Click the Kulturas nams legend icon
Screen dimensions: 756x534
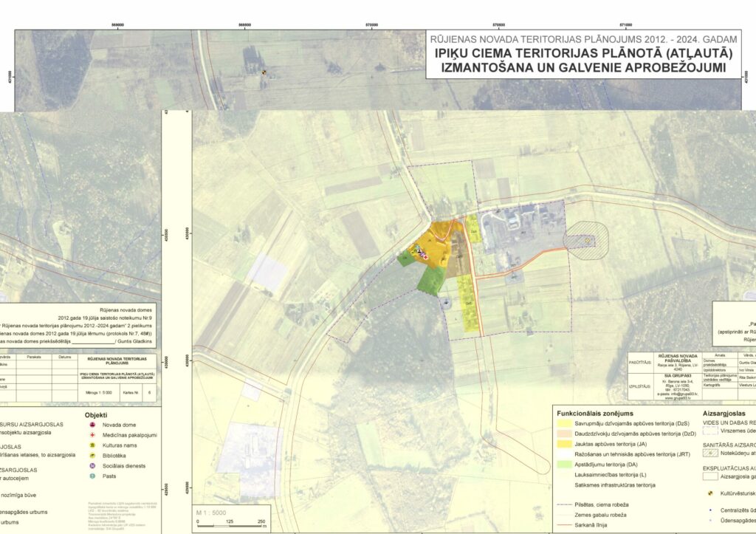pyautogui.click(x=92, y=445)
